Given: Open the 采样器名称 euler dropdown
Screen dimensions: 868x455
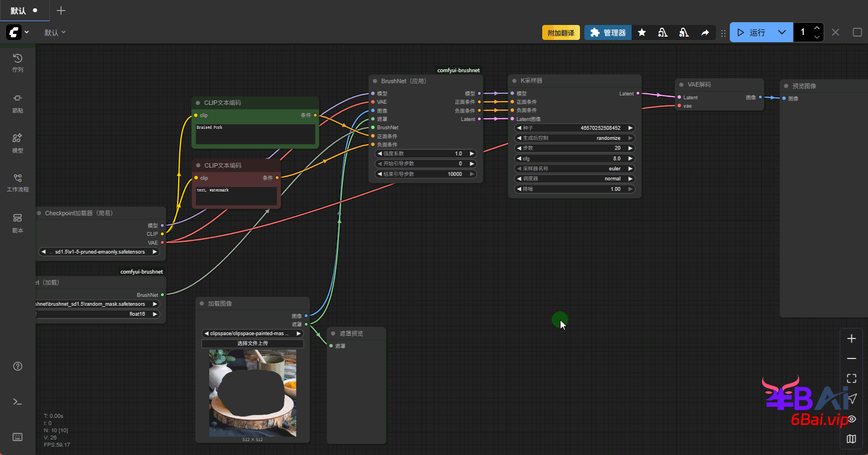Looking at the screenshot, I should point(574,169).
